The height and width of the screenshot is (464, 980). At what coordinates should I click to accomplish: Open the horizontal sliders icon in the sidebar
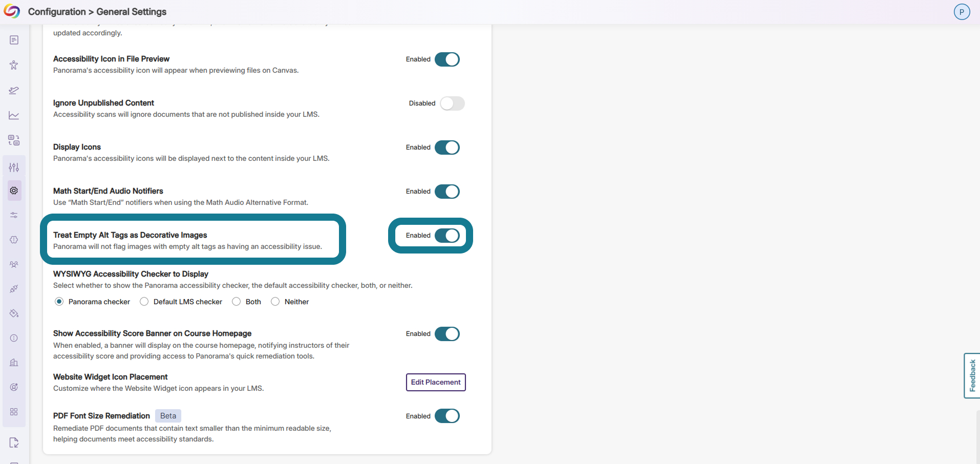[x=14, y=215]
